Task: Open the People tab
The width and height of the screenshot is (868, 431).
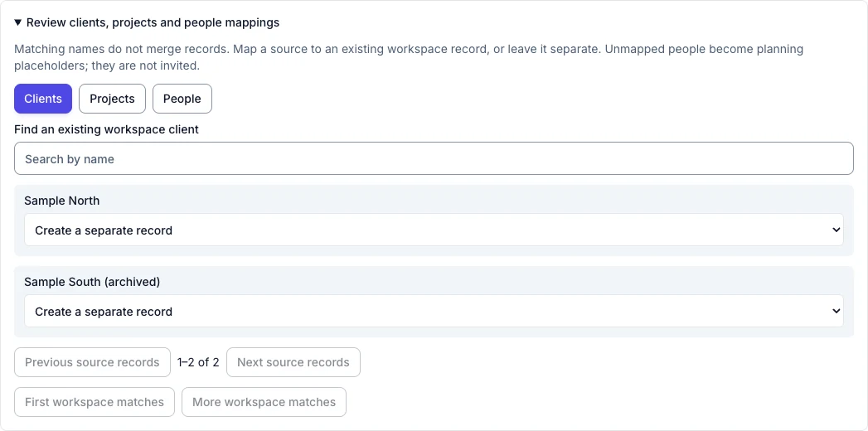Action: [x=182, y=99]
